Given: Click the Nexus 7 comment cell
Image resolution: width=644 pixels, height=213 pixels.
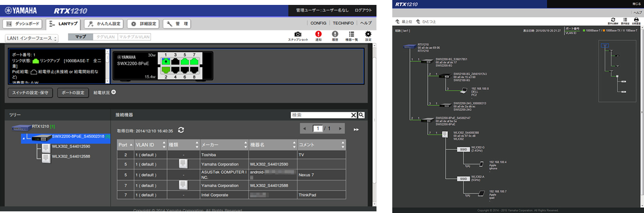Looking at the screenshot, I should point(321,175).
